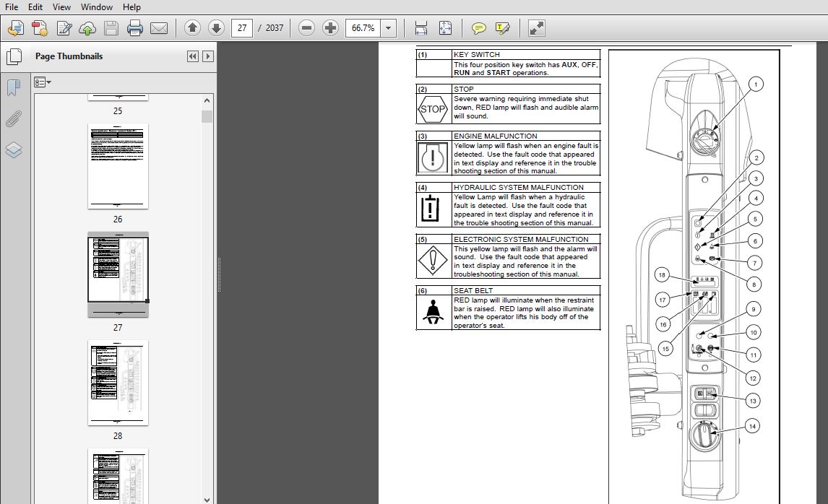This screenshot has width=828, height=504.
Task: Toggle read mode full-screen view
Action: pos(536,28)
